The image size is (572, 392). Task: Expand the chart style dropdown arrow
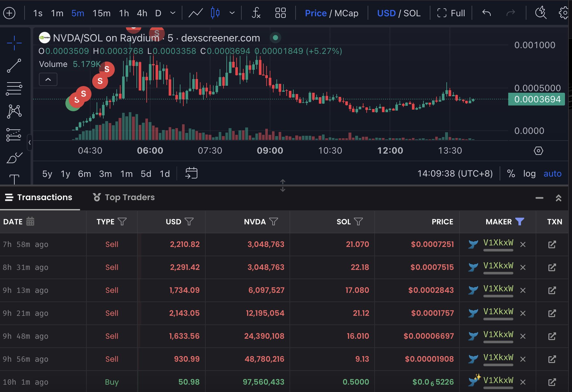[x=232, y=13]
